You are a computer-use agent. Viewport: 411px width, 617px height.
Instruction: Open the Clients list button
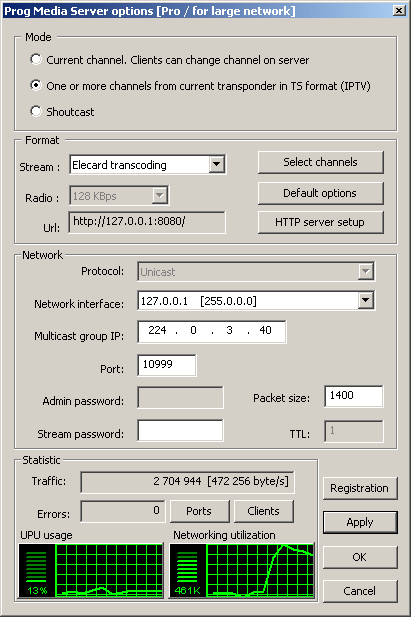pos(264,511)
